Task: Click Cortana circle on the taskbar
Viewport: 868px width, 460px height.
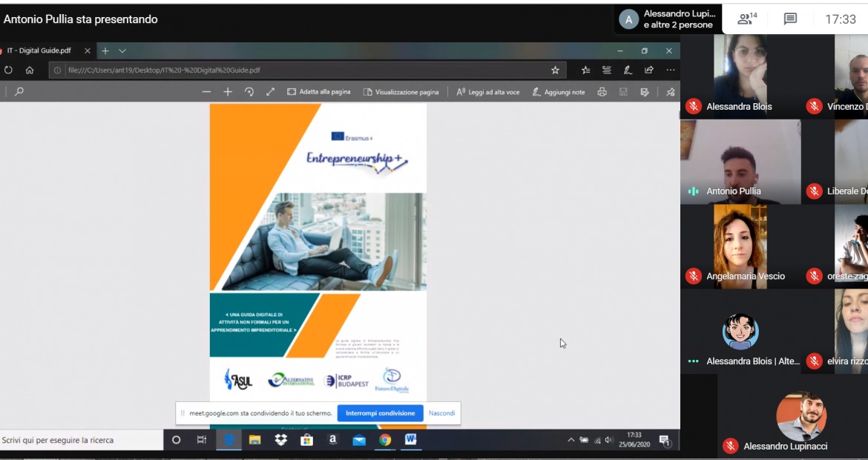Action: point(176,440)
